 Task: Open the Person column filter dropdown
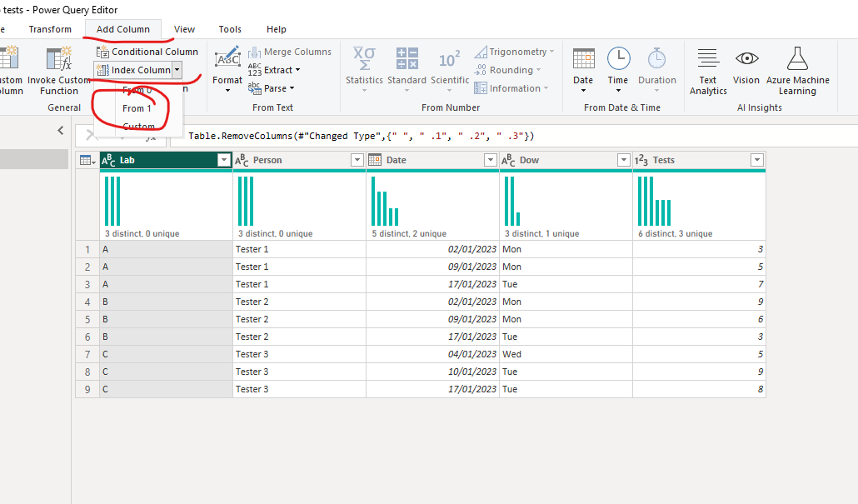(x=357, y=160)
